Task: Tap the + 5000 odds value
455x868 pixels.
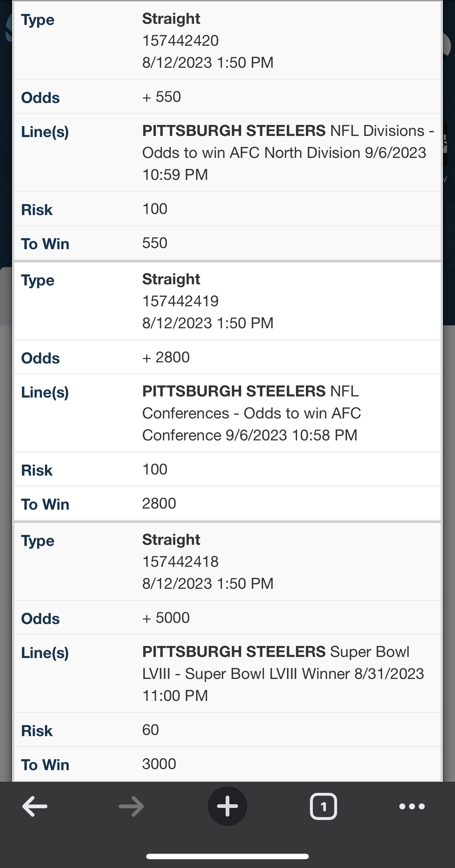Action: [x=166, y=618]
